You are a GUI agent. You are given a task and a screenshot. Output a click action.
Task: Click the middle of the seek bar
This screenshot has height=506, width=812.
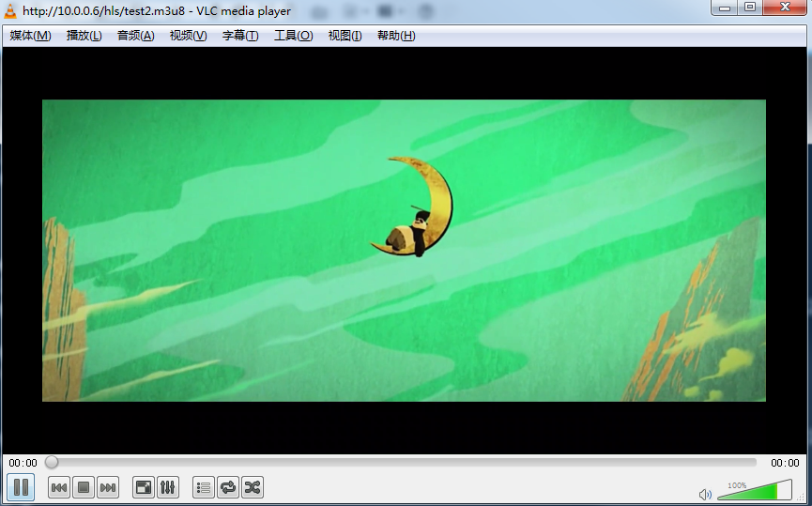click(x=401, y=462)
